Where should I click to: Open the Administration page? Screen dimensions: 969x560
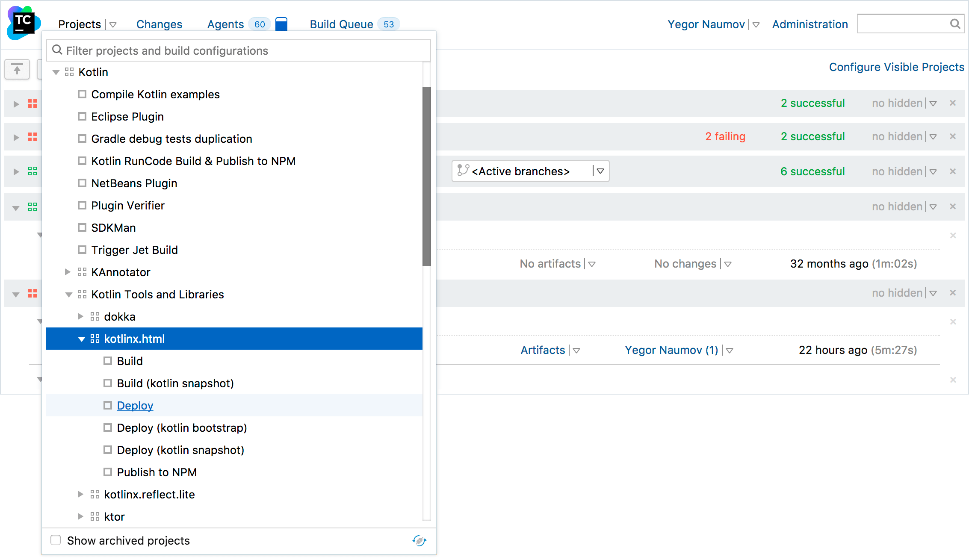(809, 24)
